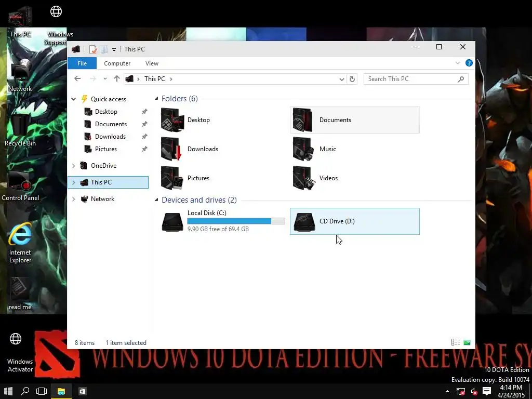The width and height of the screenshot is (532, 399).
Task: Go back with the back arrow
Action: [77, 79]
